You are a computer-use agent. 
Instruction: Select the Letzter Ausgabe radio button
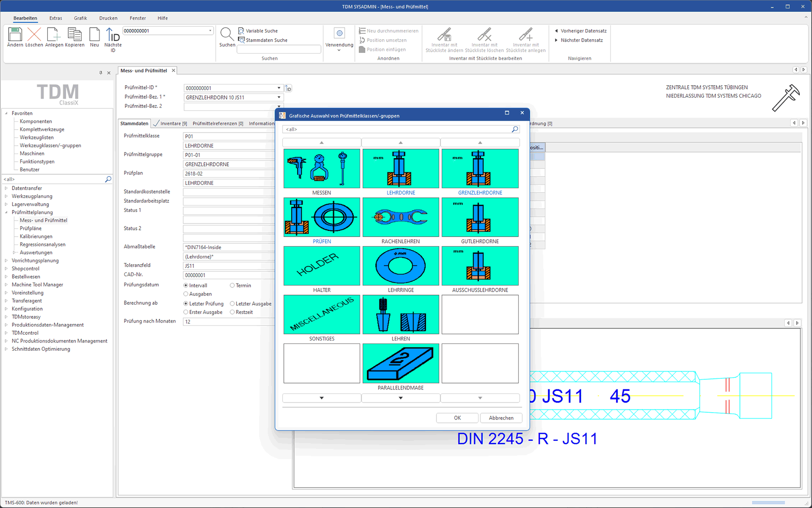[x=232, y=304]
